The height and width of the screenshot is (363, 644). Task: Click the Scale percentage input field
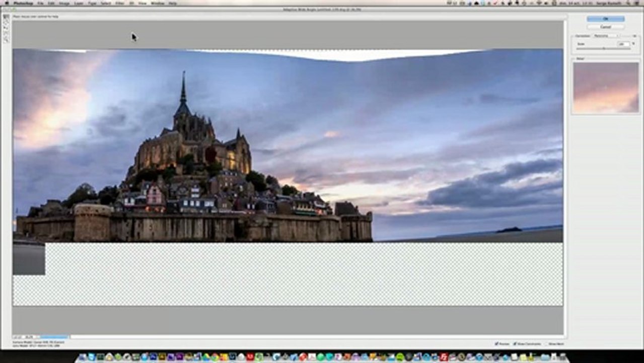pyautogui.click(x=623, y=44)
